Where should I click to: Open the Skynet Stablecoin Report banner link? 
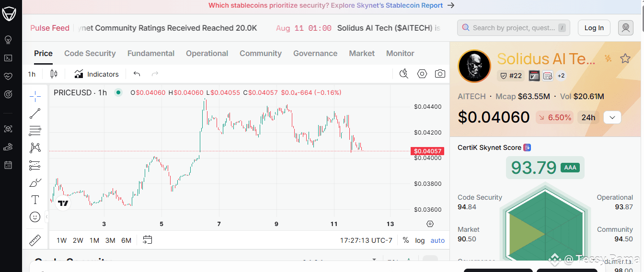coord(331,5)
